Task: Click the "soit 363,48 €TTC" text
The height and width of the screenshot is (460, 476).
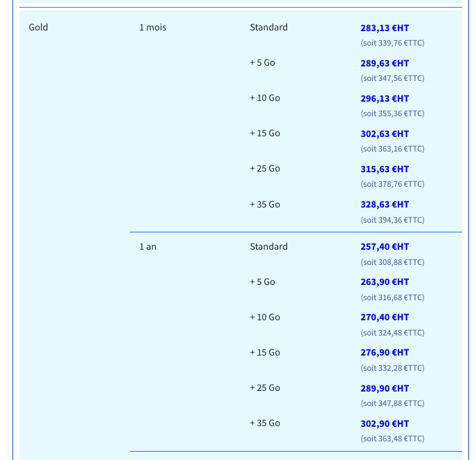Action: [392, 439]
